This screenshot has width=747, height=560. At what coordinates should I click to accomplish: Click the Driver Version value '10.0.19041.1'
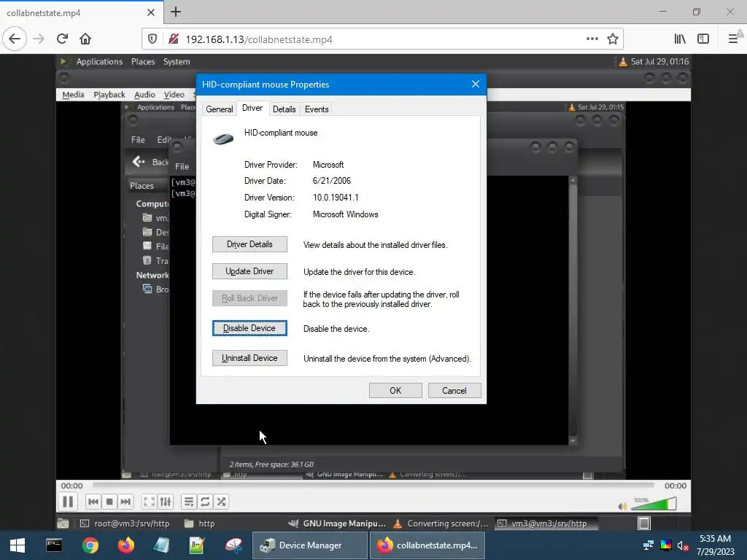pyautogui.click(x=336, y=198)
